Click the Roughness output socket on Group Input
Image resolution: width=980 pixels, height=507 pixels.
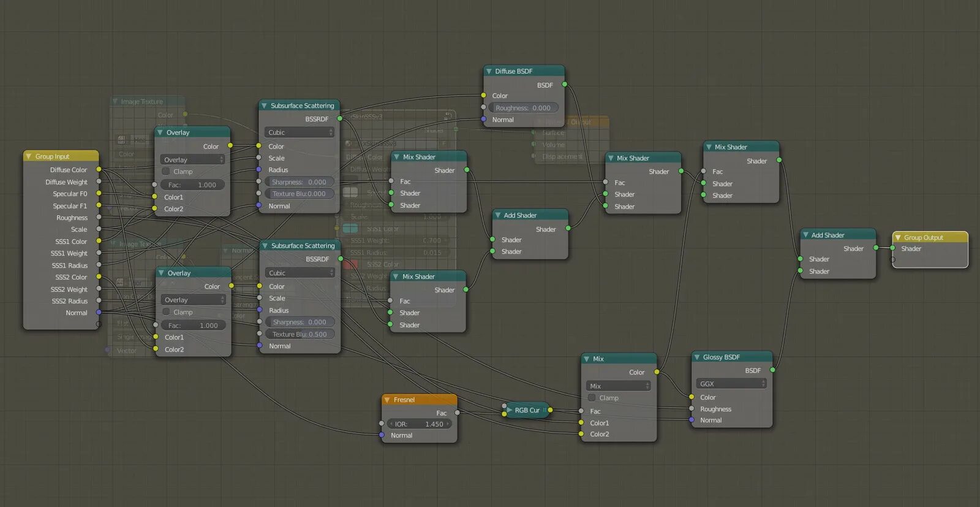click(99, 217)
